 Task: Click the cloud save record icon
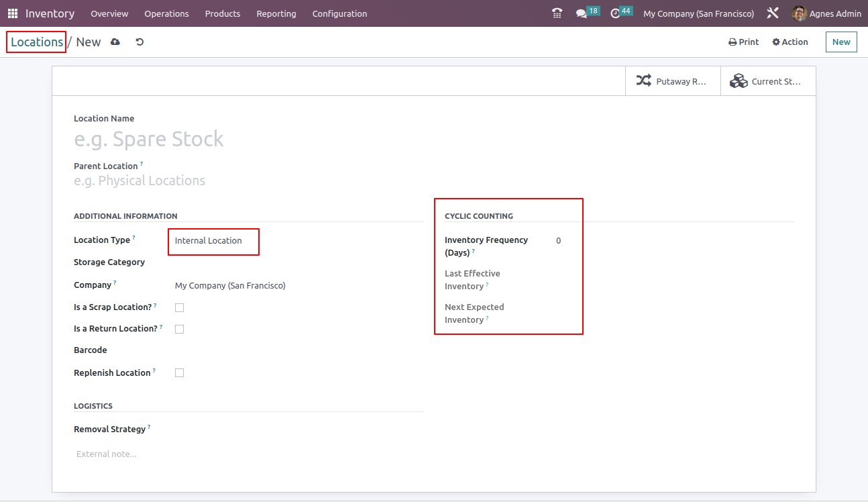115,42
